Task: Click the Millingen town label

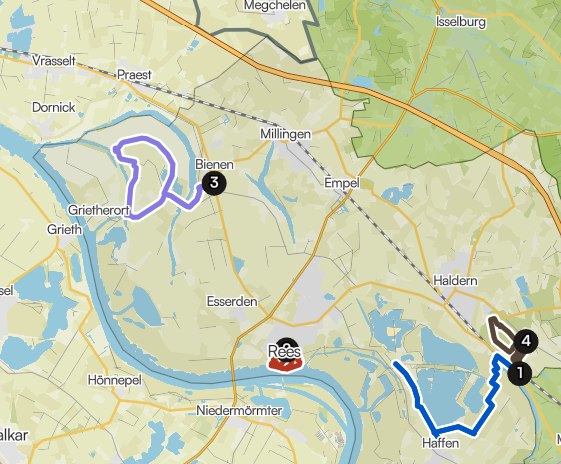Action: (286, 134)
